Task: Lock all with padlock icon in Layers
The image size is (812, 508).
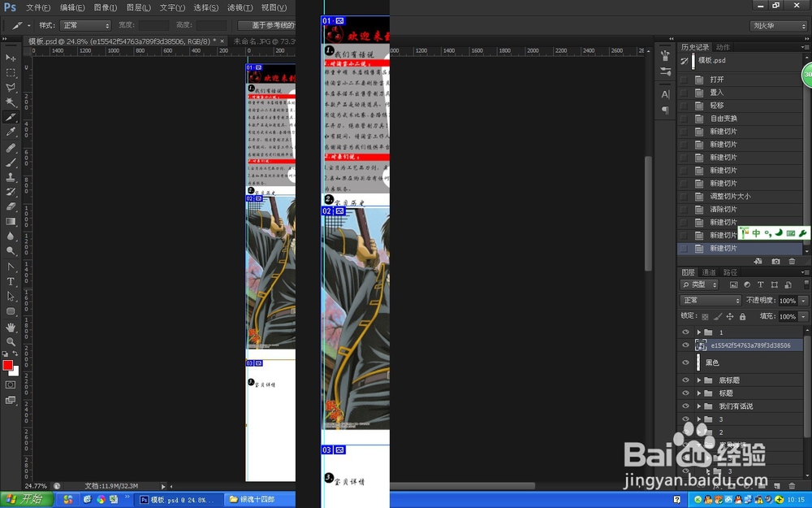Action: 743,316
